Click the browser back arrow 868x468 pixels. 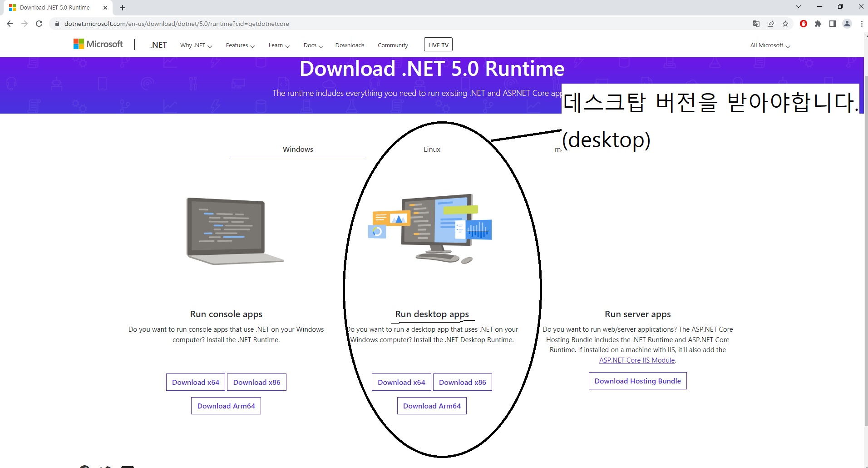tap(10, 24)
